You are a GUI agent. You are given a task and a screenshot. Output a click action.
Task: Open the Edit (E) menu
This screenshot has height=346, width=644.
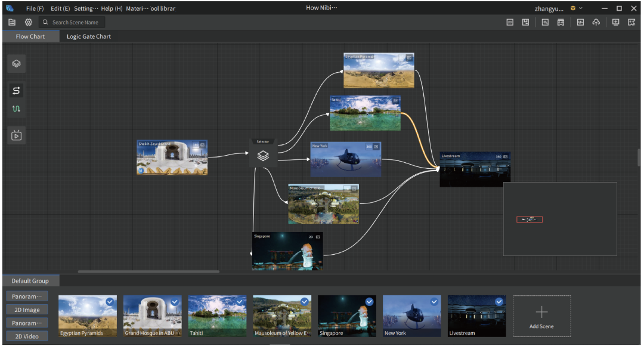coord(60,8)
